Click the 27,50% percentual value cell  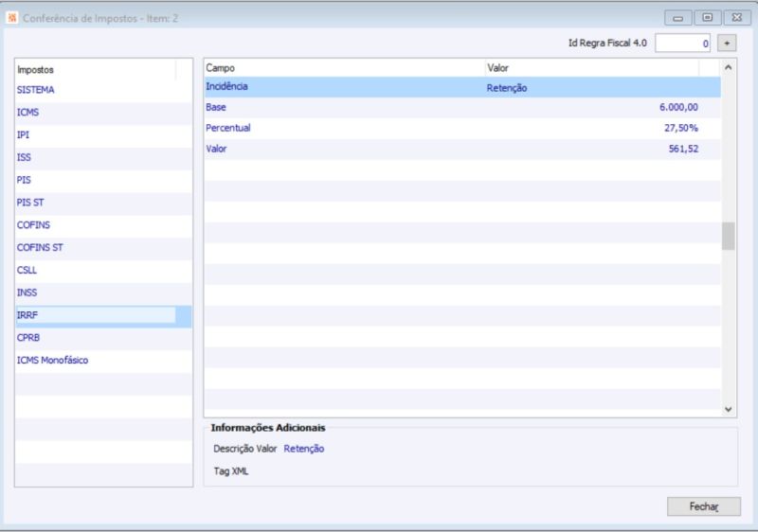681,128
